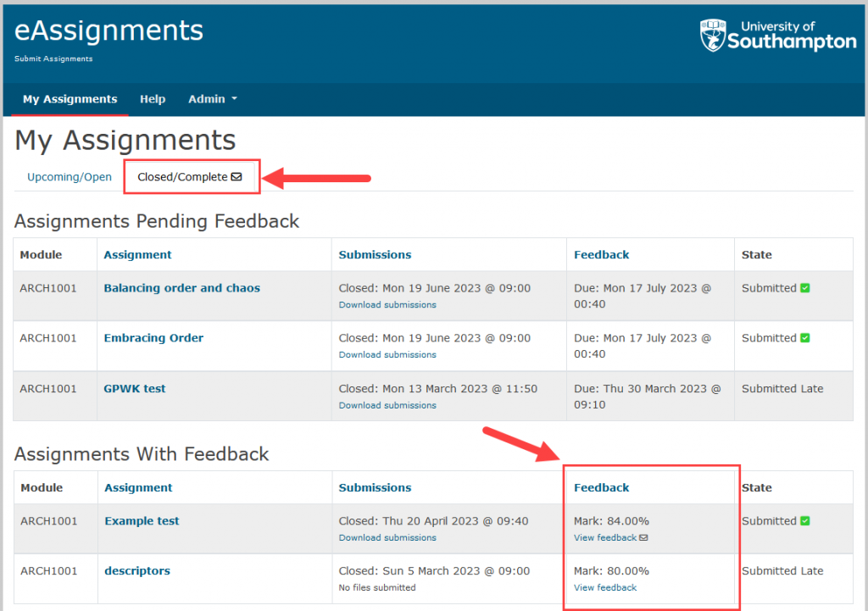Sort pending table by Feedback column
868x611 pixels.
pos(601,254)
